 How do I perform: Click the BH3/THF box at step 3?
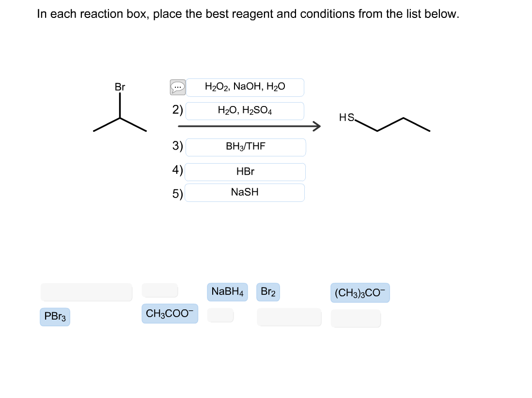(x=245, y=147)
